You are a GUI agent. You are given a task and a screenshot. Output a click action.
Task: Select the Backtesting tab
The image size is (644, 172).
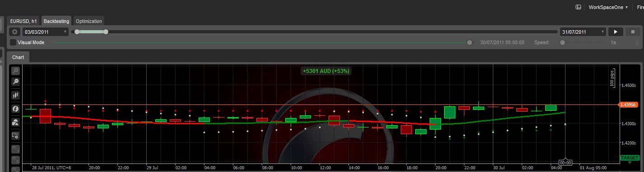point(56,21)
